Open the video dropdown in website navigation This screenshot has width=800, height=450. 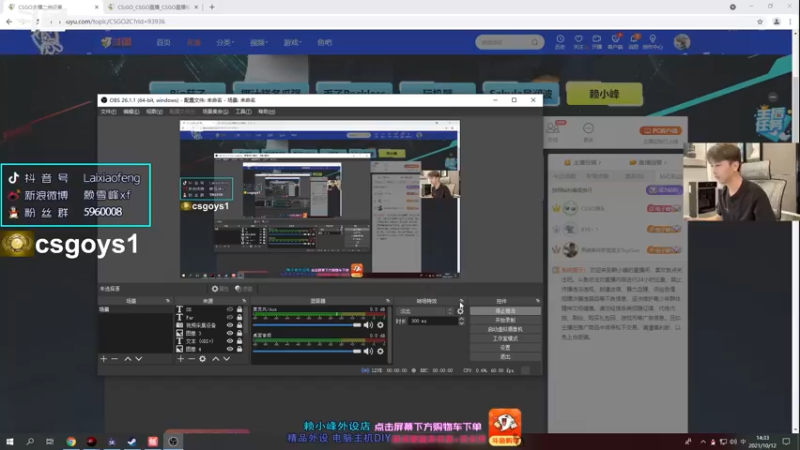259,43
